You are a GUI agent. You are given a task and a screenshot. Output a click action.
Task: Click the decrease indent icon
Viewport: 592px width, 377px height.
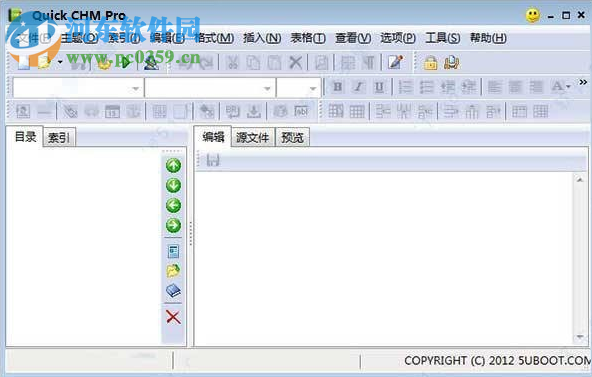[448, 87]
